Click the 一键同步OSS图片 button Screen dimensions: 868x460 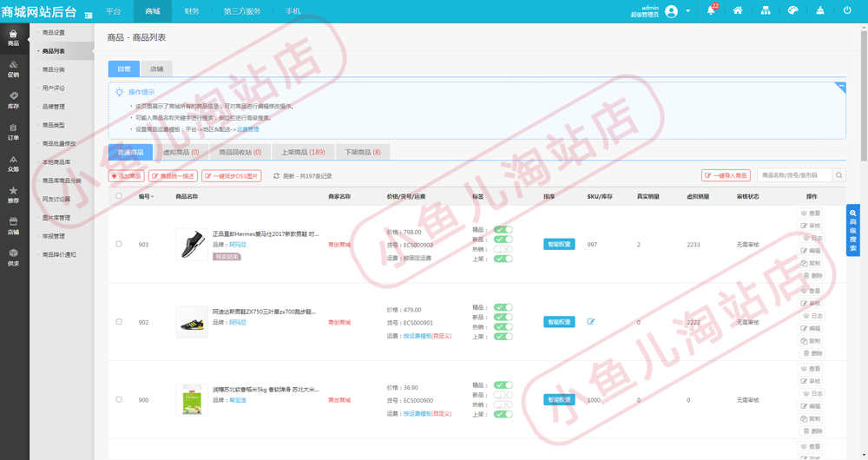232,176
